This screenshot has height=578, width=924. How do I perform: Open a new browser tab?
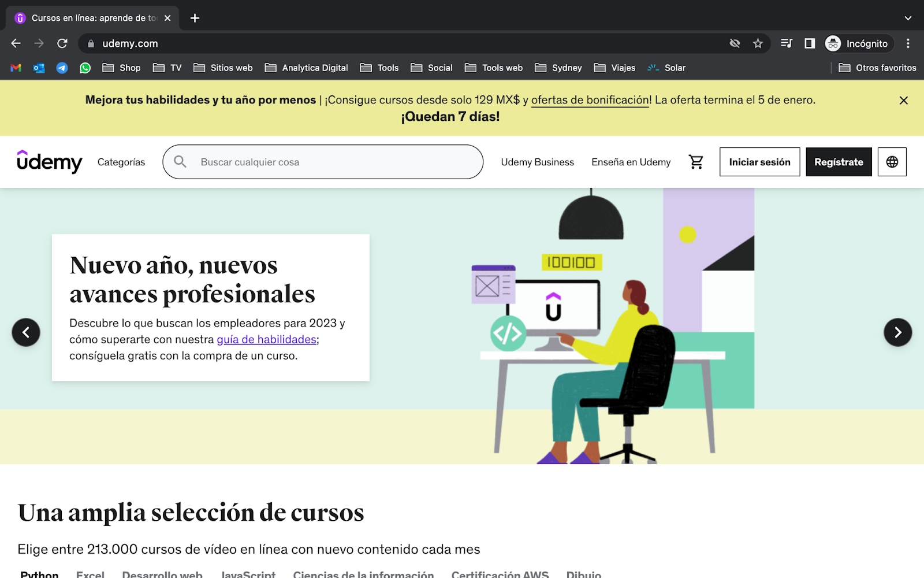click(195, 18)
